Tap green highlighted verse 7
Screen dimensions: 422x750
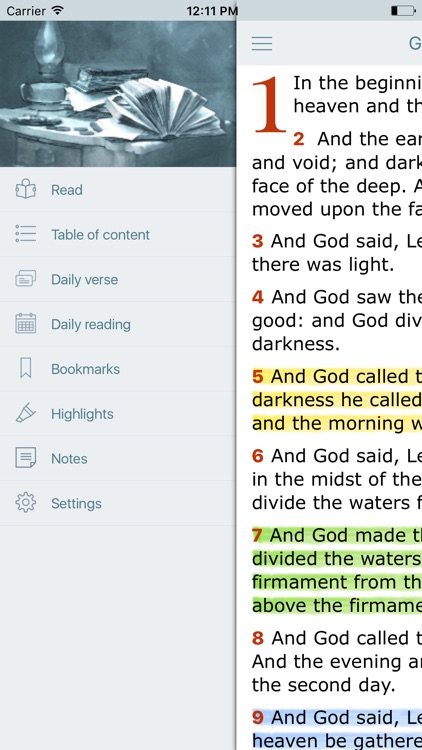(x=337, y=570)
